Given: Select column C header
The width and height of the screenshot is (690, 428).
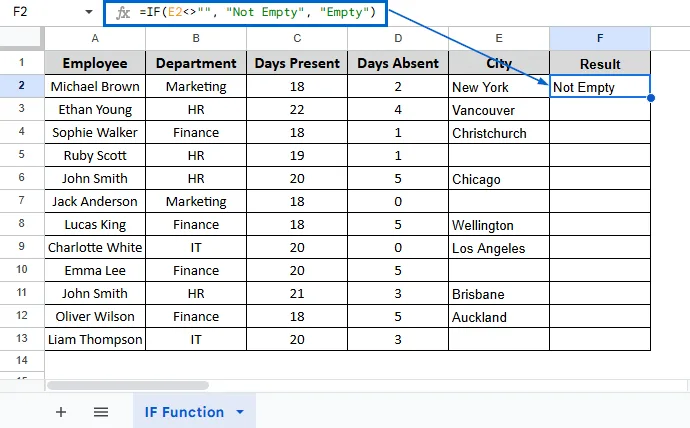Looking at the screenshot, I should pyautogui.click(x=297, y=38).
